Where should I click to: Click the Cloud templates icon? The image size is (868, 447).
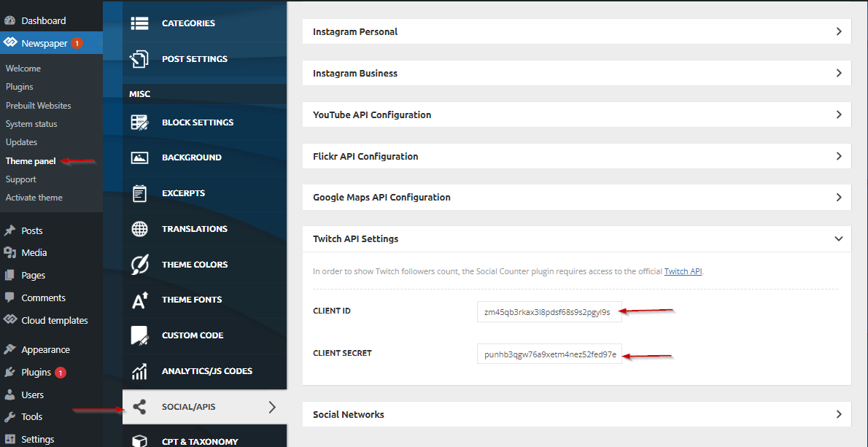pyautogui.click(x=10, y=320)
